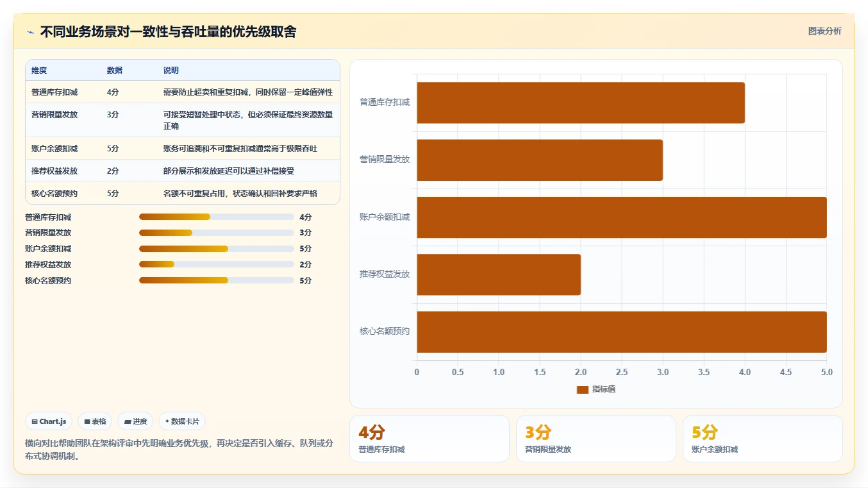The width and height of the screenshot is (868, 488).
Task: Click description 可接受短暂处理中状态
Action: (248, 121)
